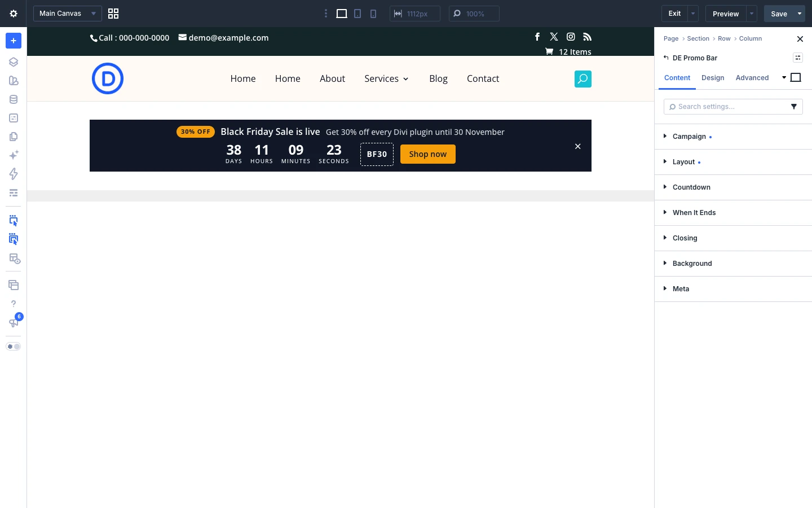Toggle the grid mode interaction icon
Viewport: 812px width, 508px height.
point(14,239)
